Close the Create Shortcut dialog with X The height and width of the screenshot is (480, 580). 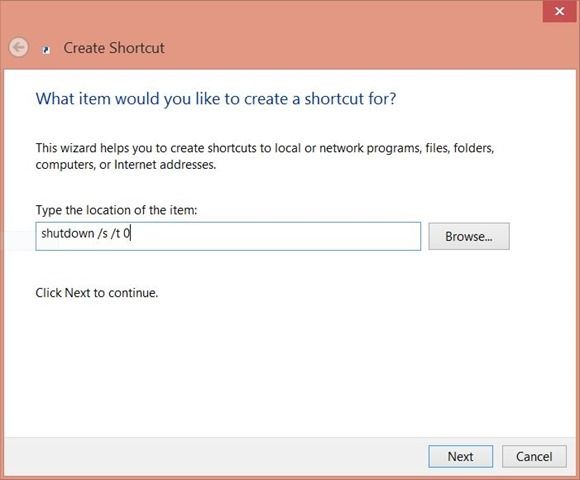(x=559, y=11)
